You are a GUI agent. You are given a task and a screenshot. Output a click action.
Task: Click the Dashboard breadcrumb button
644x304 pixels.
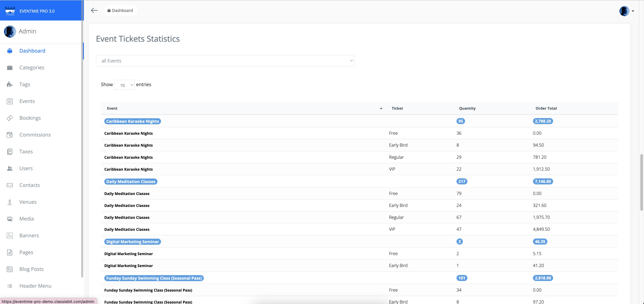[x=120, y=11]
